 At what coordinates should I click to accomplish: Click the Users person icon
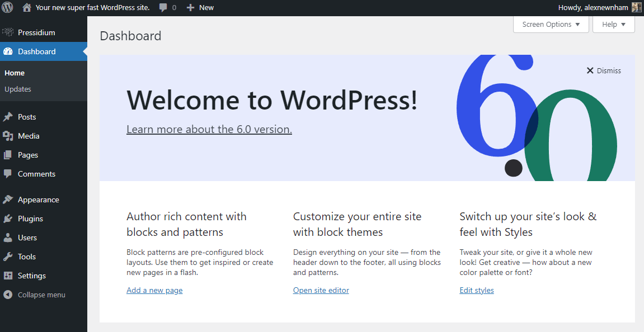tap(8, 238)
